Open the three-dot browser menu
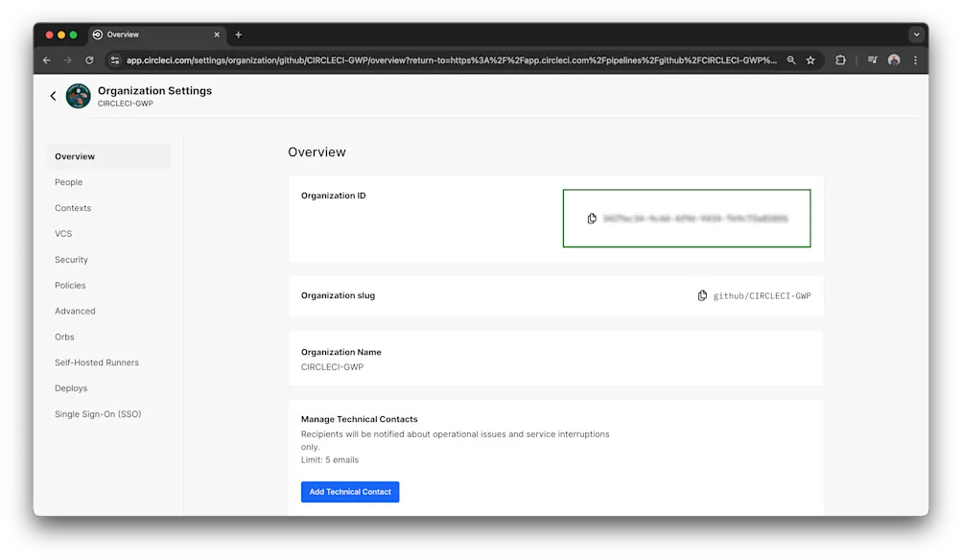 point(914,59)
